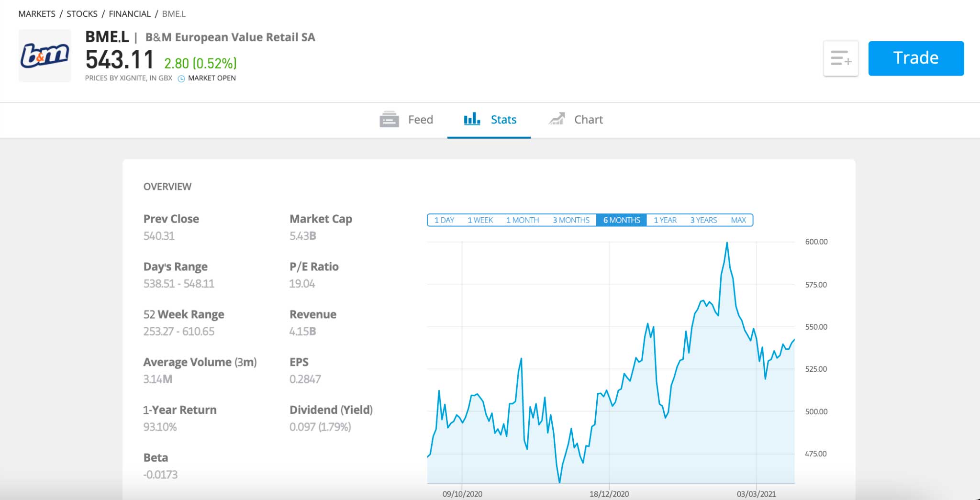The width and height of the screenshot is (980, 500).
Task: Click Day's Range value 538.51 - 548.11
Action: pos(179,284)
